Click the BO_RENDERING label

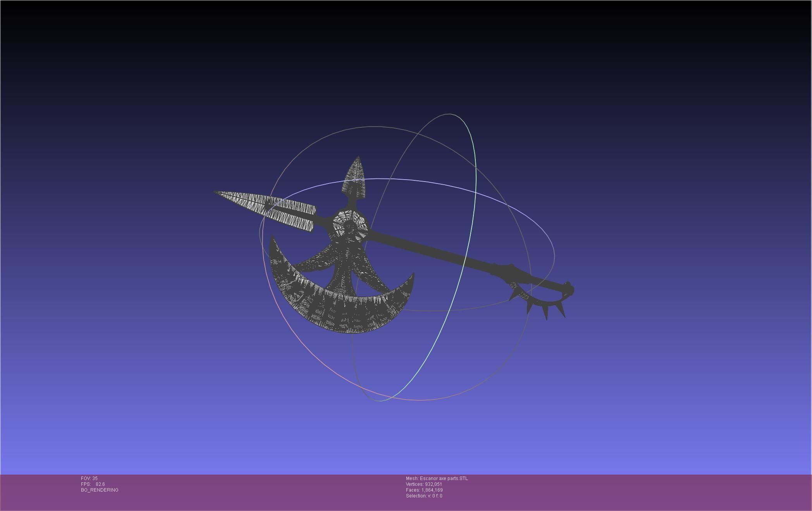point(100,490)
